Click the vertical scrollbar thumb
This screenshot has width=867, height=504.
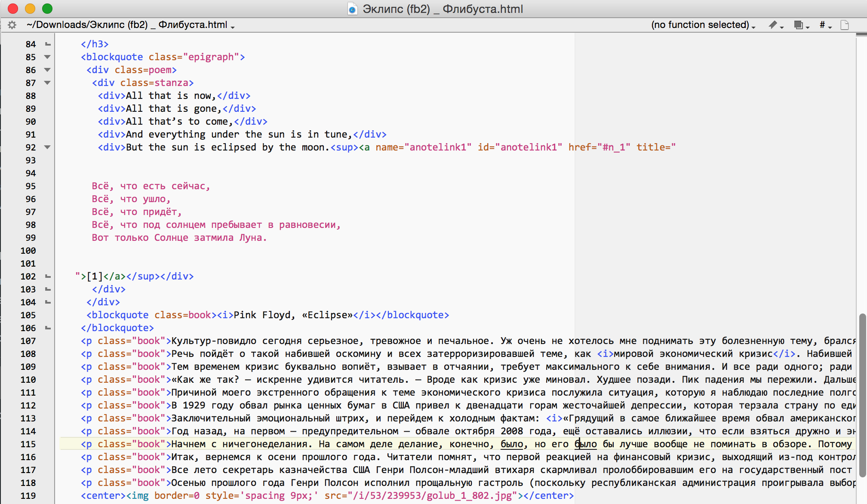click(862, 395)
